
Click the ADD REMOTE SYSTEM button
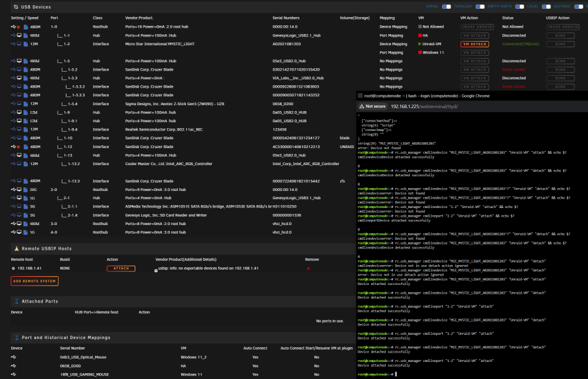[x=35, y=281]
